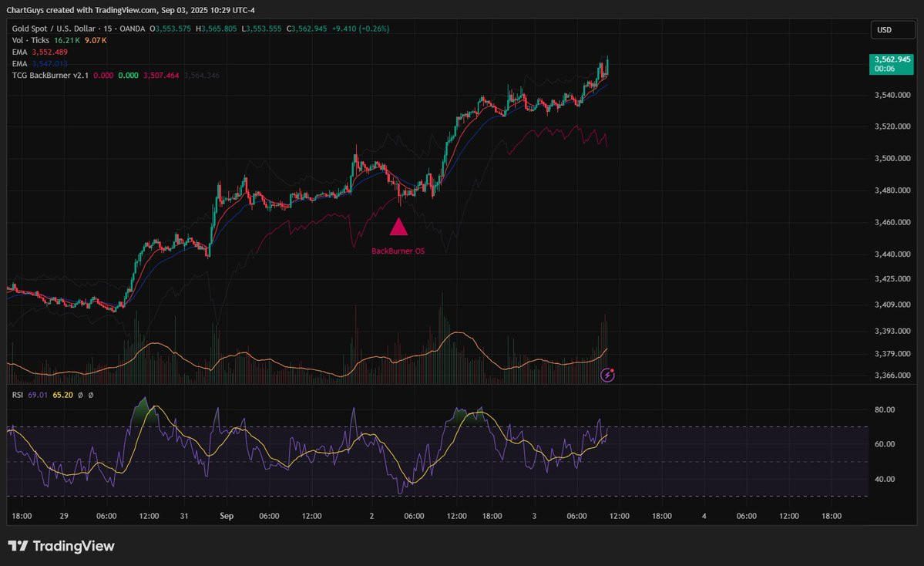Click the date label 2 on time axis
The image size is (924, 566).
[371, 516]
